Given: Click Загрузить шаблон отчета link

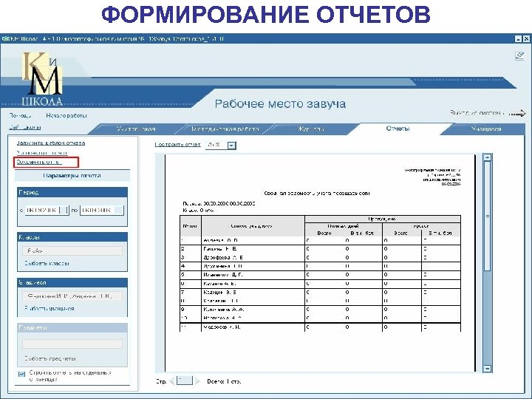Looking at the screenshot, I should tap(51, 143).
